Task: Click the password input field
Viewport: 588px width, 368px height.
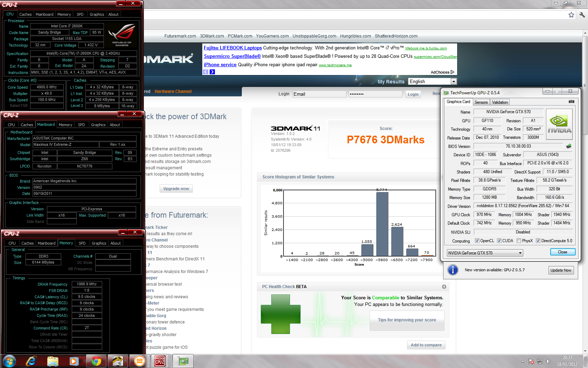Action: pyautogui.click(x=376, y=94)
